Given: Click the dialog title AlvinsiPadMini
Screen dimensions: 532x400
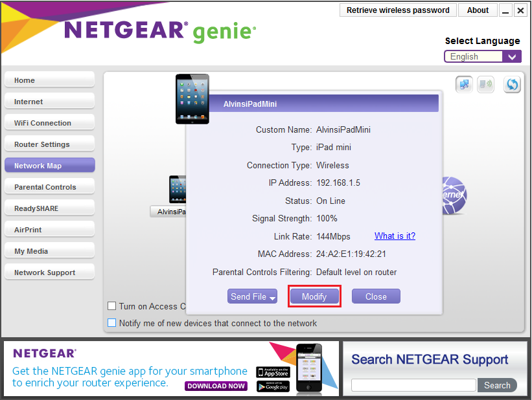Looking at the screenshot, I should coord(250,104).
